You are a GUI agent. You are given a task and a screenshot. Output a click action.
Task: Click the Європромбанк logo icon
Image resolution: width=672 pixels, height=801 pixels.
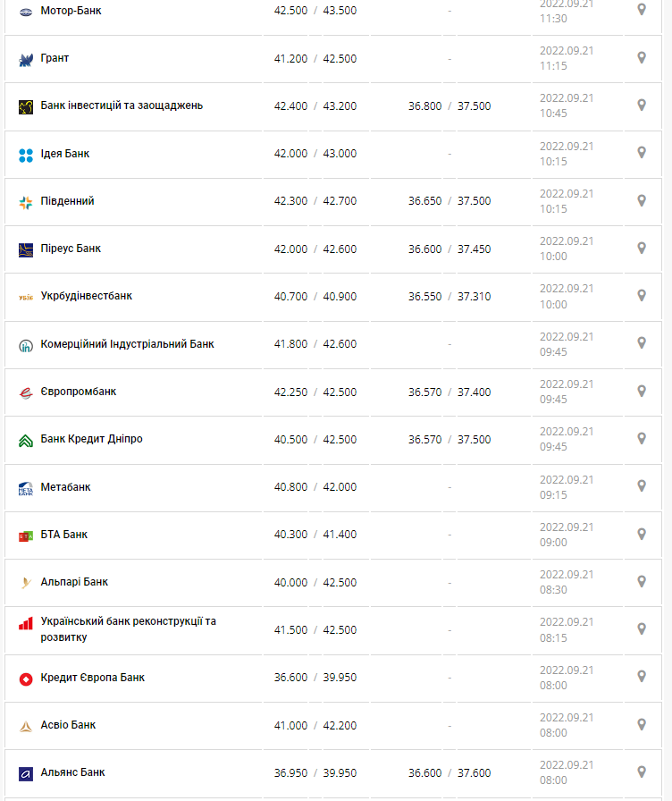tap(25, 392)
